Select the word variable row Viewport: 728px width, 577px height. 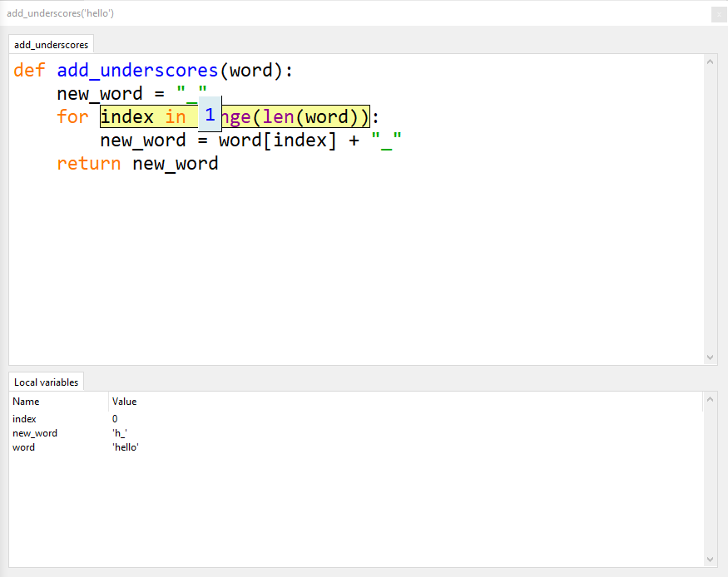tap(355, 447)
